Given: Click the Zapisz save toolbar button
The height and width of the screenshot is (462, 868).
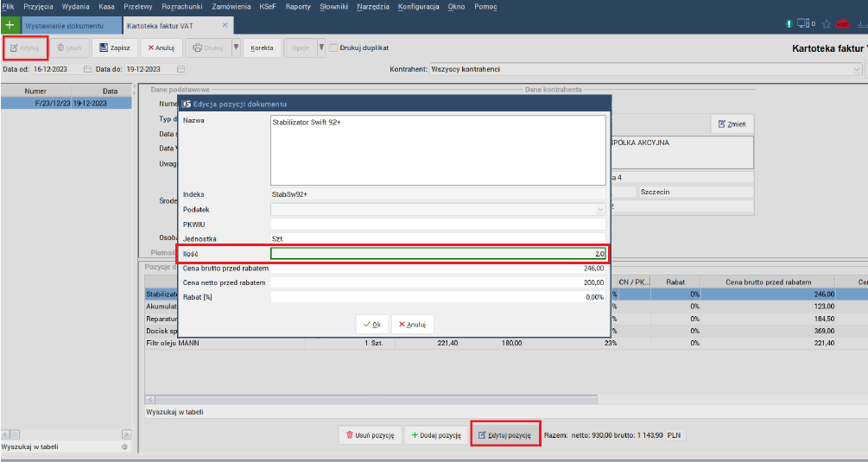Looking at the screenshot, I should tap(114, 48).
